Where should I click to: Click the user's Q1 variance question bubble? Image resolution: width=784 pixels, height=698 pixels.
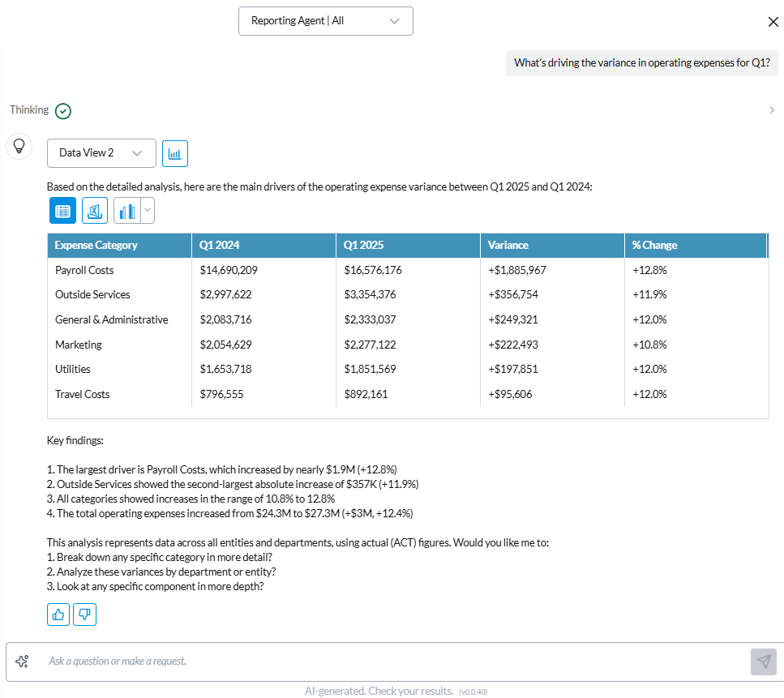[641, 62]
